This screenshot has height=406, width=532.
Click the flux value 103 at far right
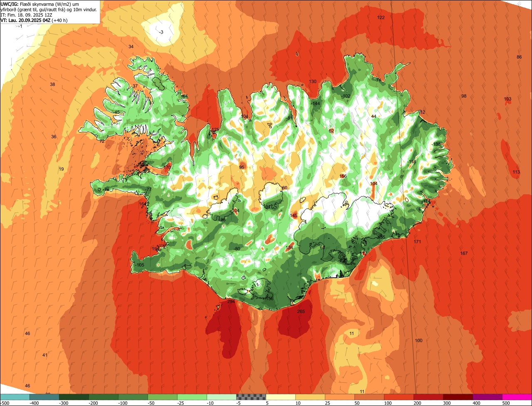tap(507, 99)
